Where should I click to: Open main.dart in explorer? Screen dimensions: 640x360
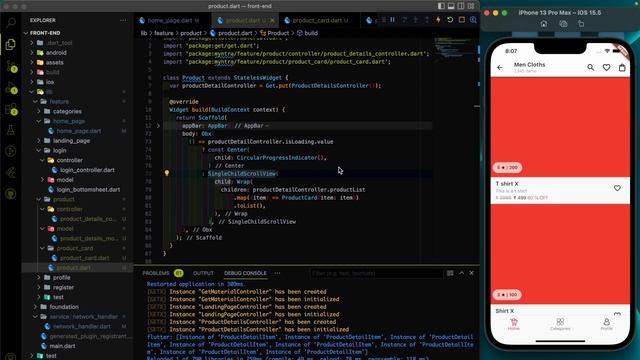(62, 346)
